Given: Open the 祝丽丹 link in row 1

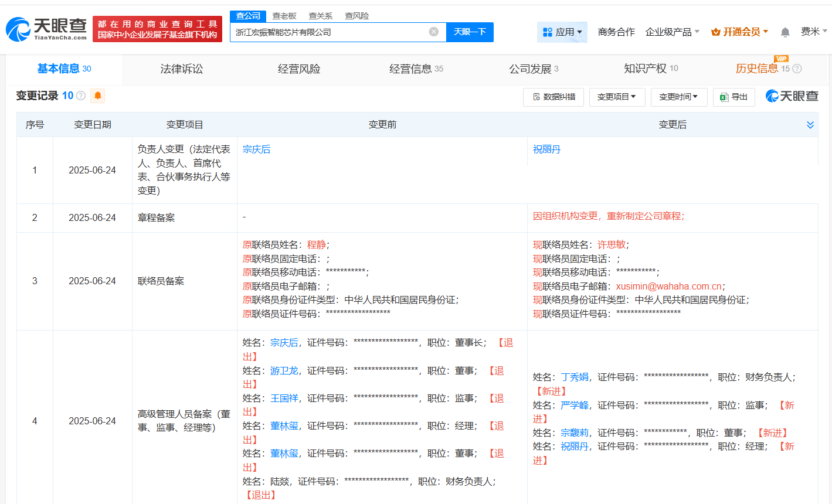Looking at the screenshot, I should tap(546, 149).
